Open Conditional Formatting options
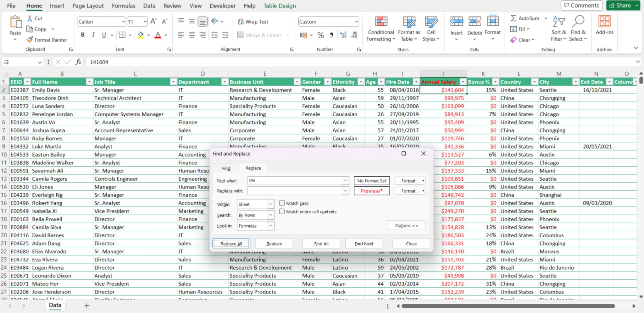 click(x=380, y=29)
